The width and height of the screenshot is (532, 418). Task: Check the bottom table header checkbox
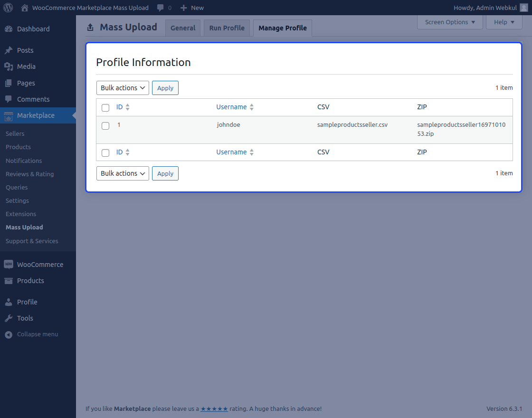tap(105, 152)
